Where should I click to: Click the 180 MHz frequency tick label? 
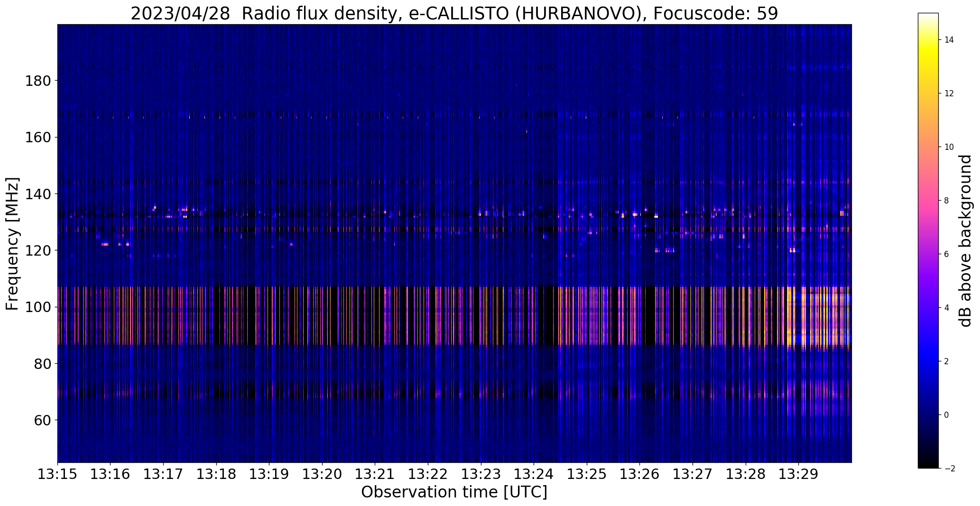[x=37, y=81]
